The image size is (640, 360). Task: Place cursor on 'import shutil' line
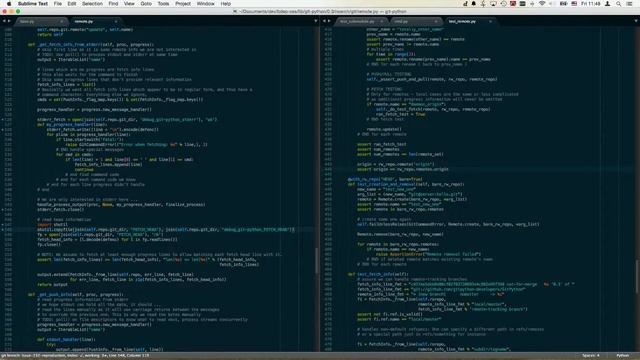click(52, 224)
